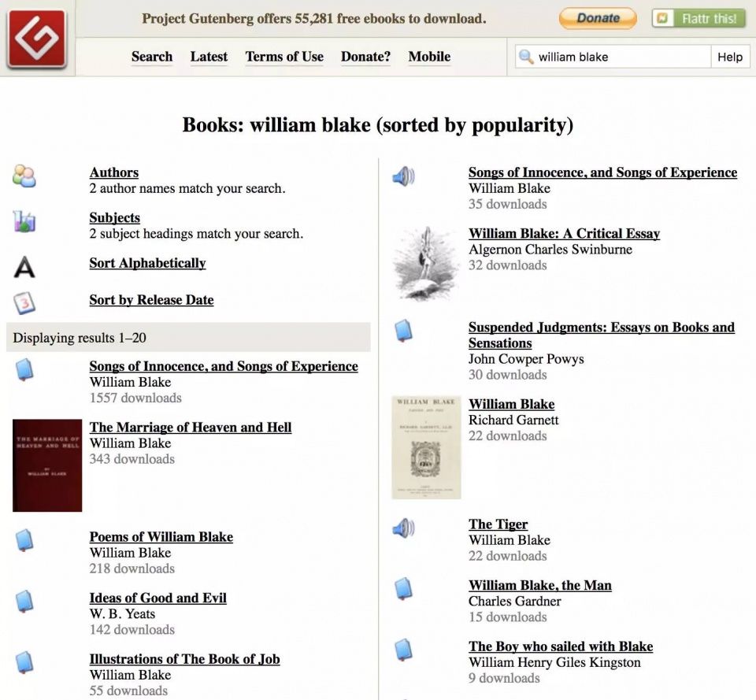Open Songs of Innocence audio link with 35 downloads
Viewport: 756px width, 700px height.
pyautogui.click(x=602, y=172)
